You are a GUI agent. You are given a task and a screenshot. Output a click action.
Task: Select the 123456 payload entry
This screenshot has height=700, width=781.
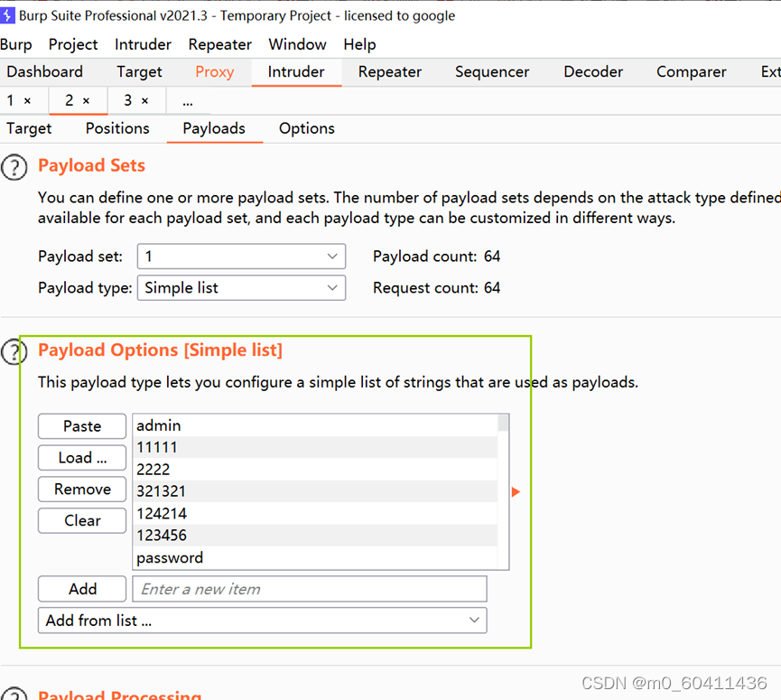tap(315, 535)
